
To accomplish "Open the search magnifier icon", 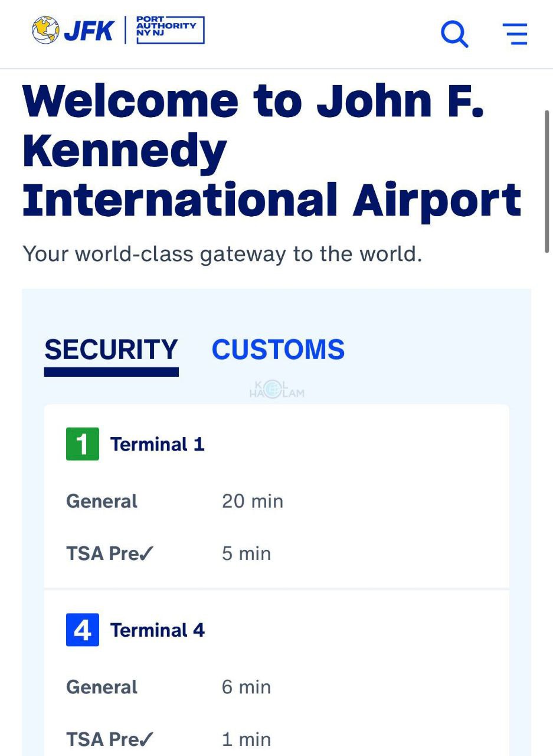I will (454, 34).
